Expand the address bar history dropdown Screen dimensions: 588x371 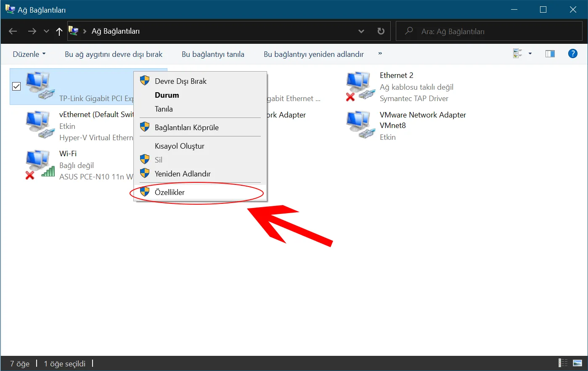361,31
